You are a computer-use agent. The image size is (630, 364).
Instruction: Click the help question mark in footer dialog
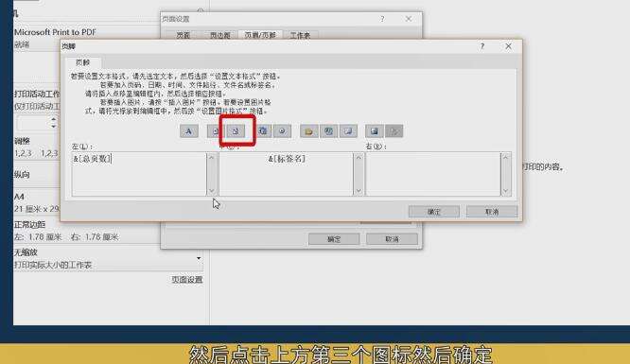pos(482,46)
